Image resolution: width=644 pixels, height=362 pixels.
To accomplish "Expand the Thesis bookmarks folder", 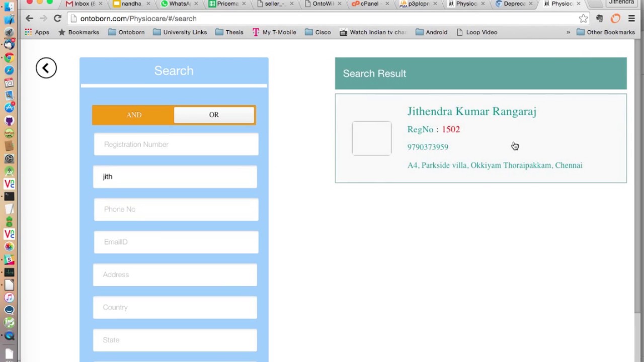I will click(x=229, y=32).
